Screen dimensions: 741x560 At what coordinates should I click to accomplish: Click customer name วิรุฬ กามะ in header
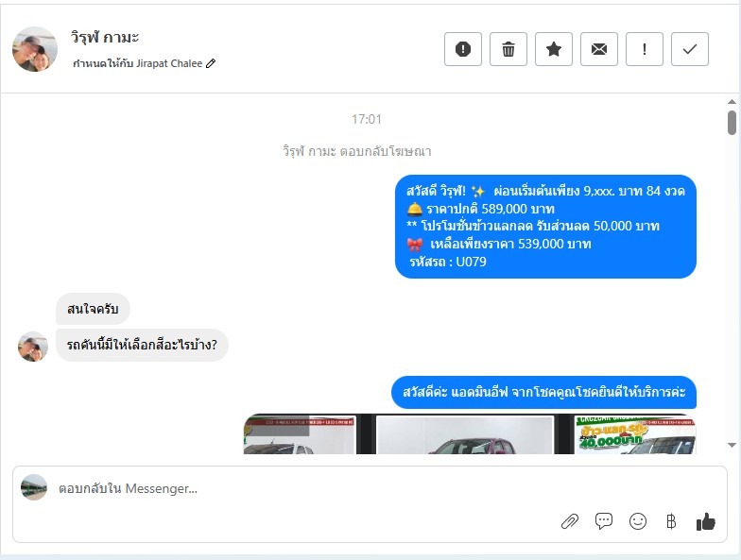tap(104, 38)
